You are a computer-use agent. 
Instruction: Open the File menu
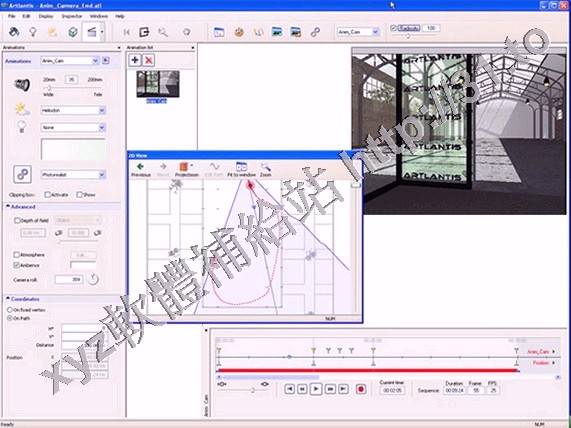(12, 16)
